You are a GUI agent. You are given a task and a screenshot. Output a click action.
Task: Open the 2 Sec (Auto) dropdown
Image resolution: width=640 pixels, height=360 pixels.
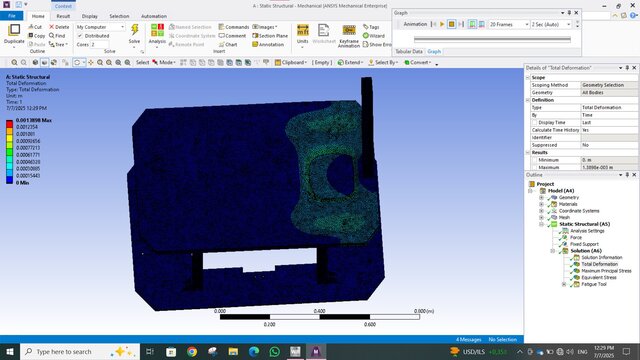[551, 24]
